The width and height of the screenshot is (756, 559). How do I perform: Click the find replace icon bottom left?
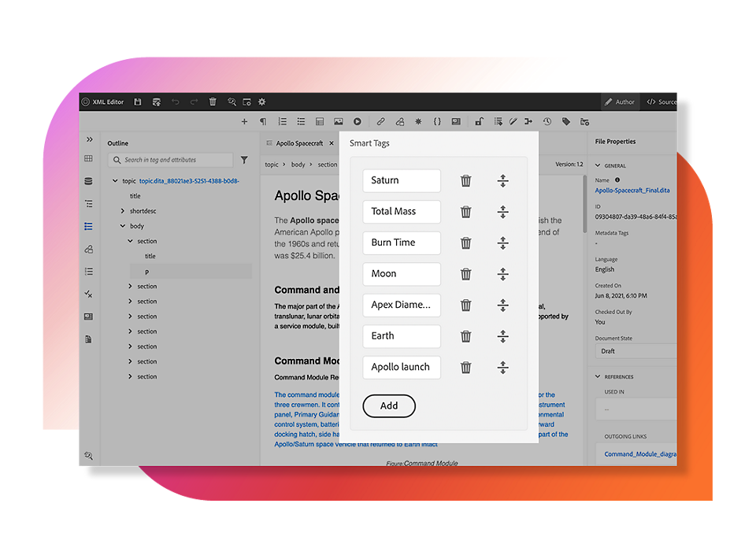click(x=89, y=455)
